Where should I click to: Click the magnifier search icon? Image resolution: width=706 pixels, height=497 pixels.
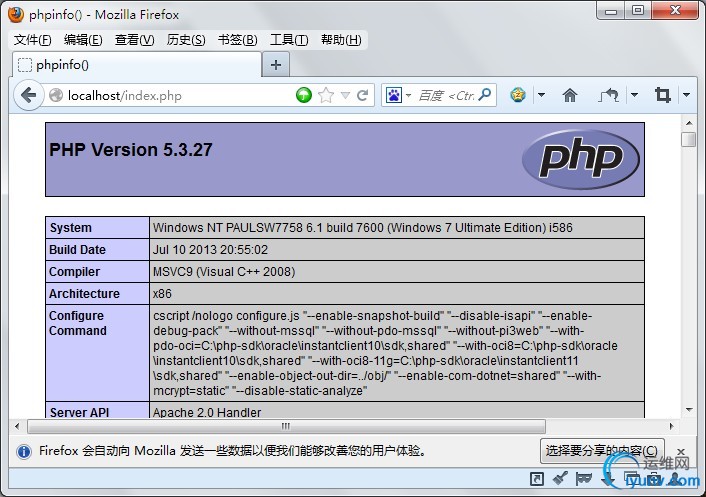485,95
